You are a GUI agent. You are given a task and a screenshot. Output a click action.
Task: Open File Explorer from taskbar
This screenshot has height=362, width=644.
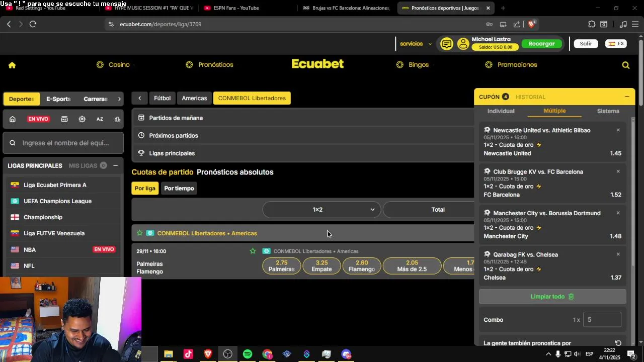coord(169,354)
